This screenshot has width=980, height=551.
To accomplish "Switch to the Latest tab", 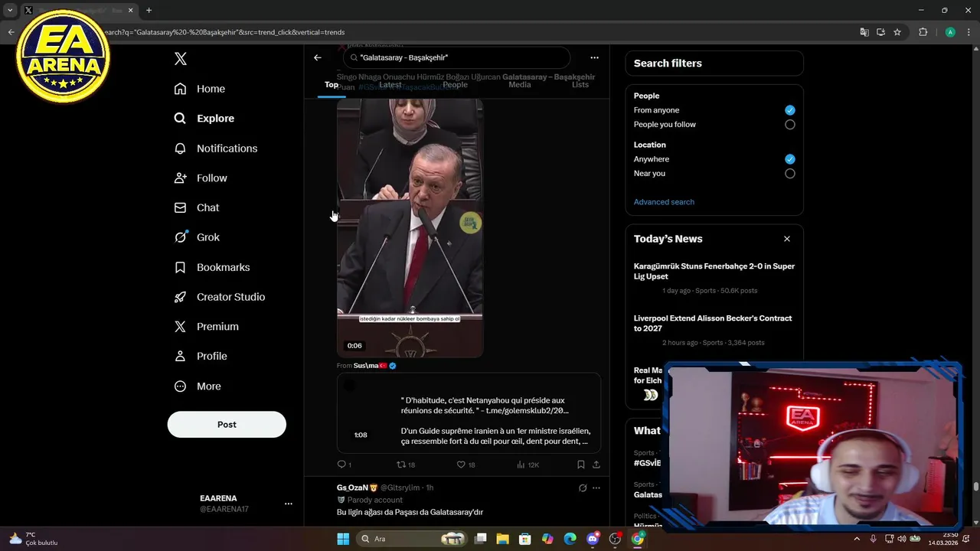I will click(x=390, y=84).
